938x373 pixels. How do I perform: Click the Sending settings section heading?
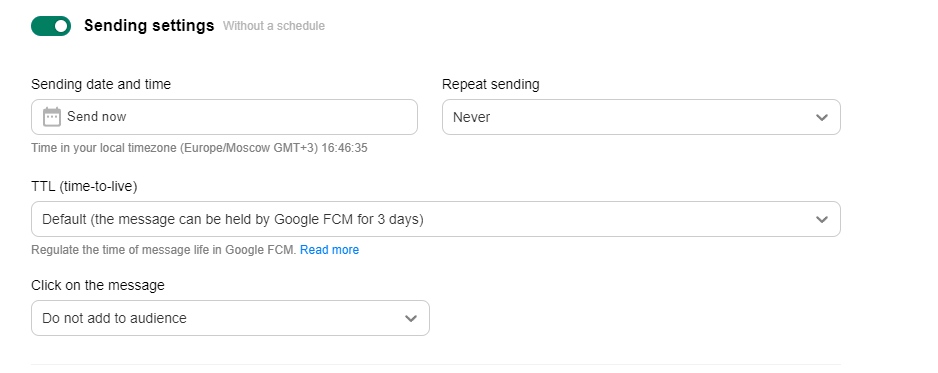[149, 26]
